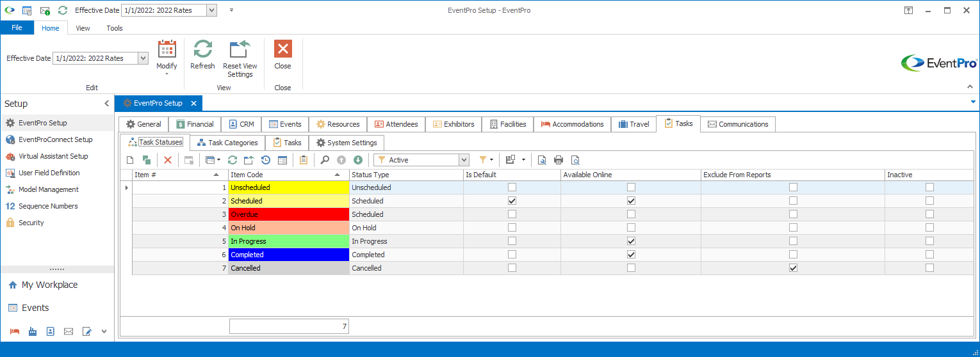
Task: Click the mail envelope icon in title bar
Action: (45, 10)
